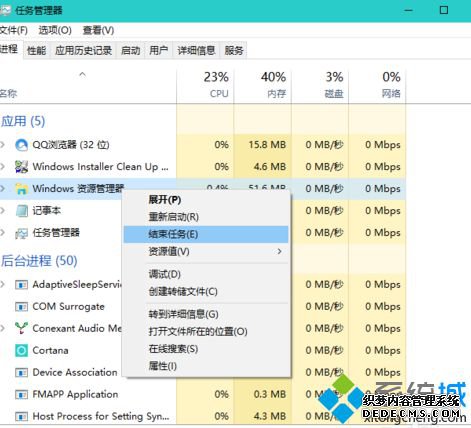Click the Windows Installer Clean Up icon
Viewport: 471px width, 428px height.
point(22,167)
